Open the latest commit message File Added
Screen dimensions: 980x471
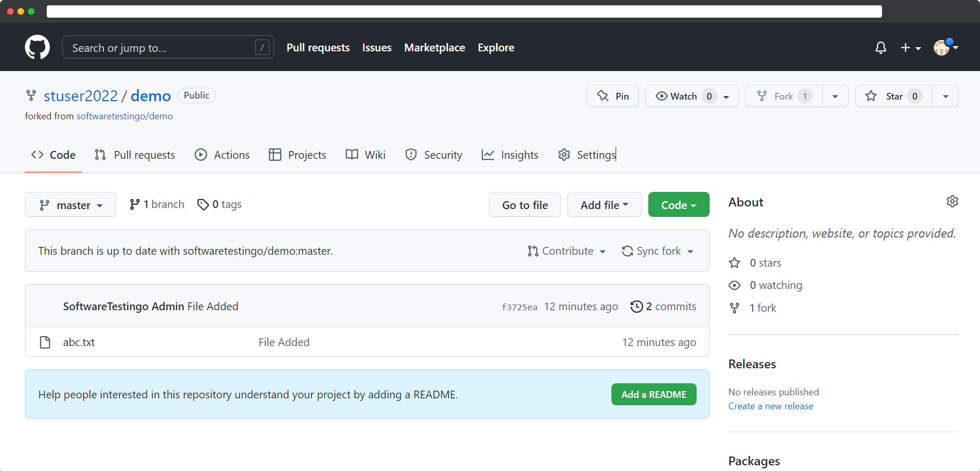213,307
